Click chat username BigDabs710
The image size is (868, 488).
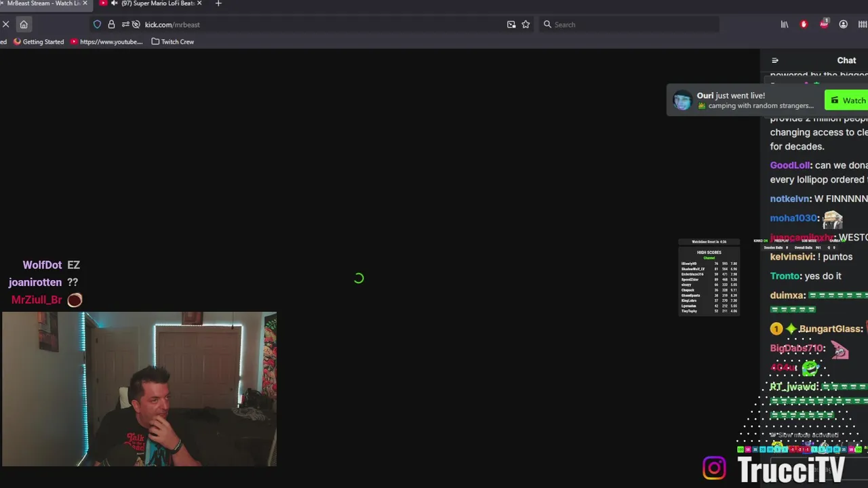(x=797, y=348)
